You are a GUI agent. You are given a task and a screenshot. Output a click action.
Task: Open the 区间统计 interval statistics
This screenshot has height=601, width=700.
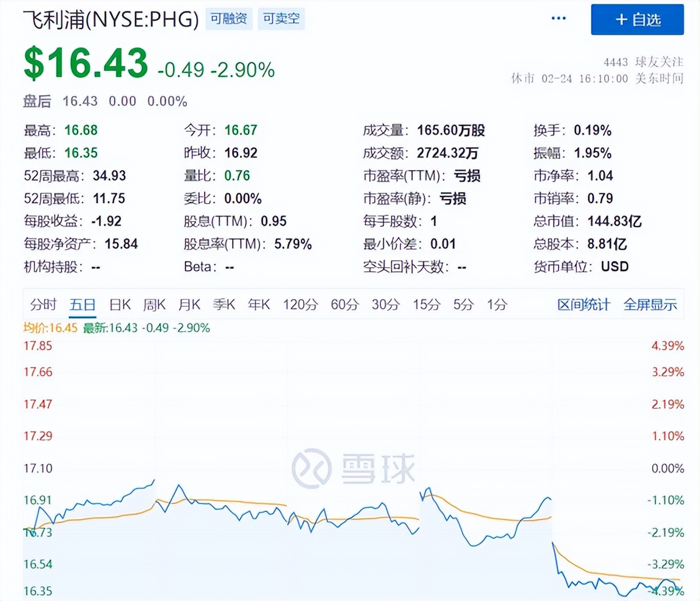pyautogui.click(x=583, y=304)
